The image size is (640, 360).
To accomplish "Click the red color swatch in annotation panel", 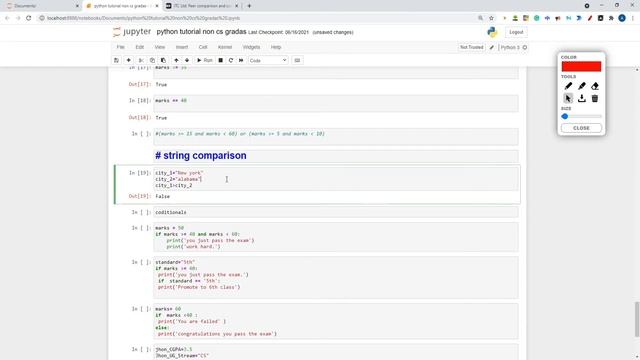I will pyautogui.click(x=581, y=66).
